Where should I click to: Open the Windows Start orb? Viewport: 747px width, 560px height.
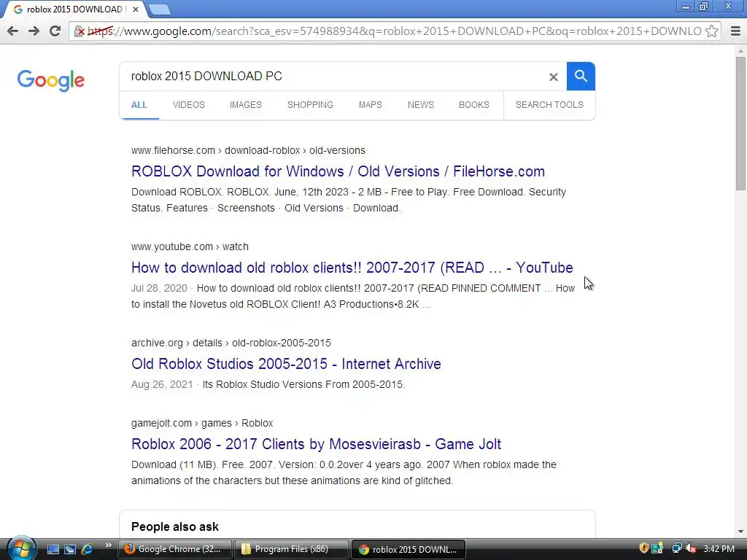(x=21, y=548)
